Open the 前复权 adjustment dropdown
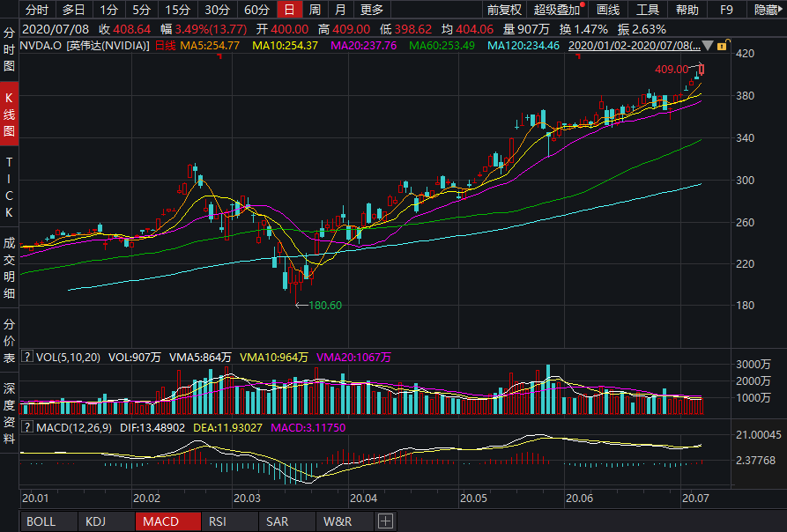787x532 pixels. click(x=504, y=11)
